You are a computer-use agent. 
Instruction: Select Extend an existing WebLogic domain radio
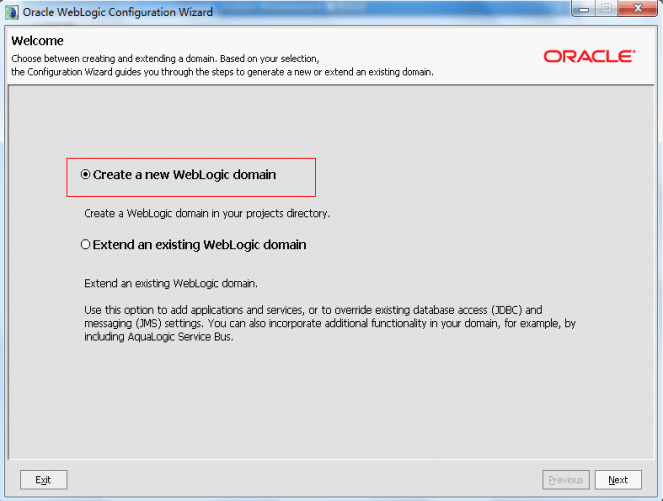(x=85, y=244)
